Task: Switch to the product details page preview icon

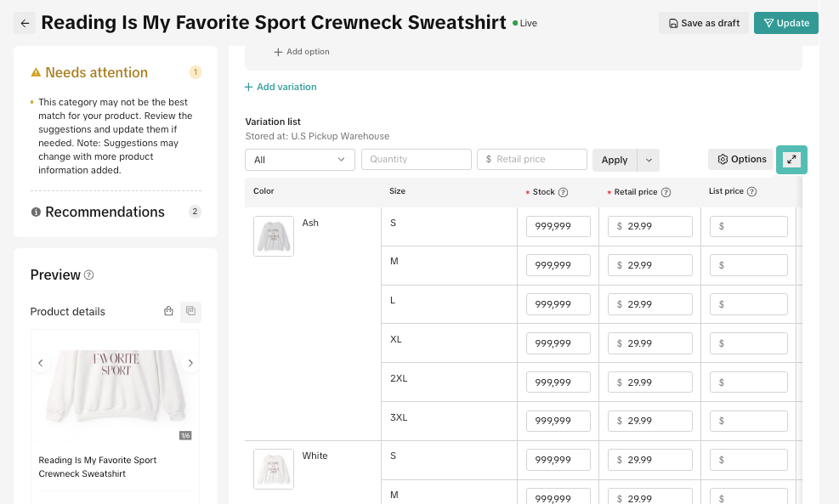Action: pos(190,311)
